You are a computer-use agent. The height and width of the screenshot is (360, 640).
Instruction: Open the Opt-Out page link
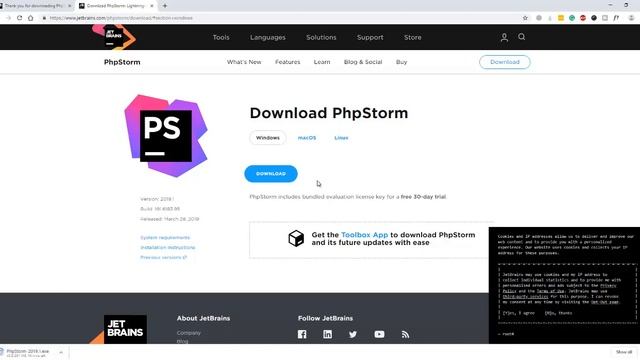(605, 302)
